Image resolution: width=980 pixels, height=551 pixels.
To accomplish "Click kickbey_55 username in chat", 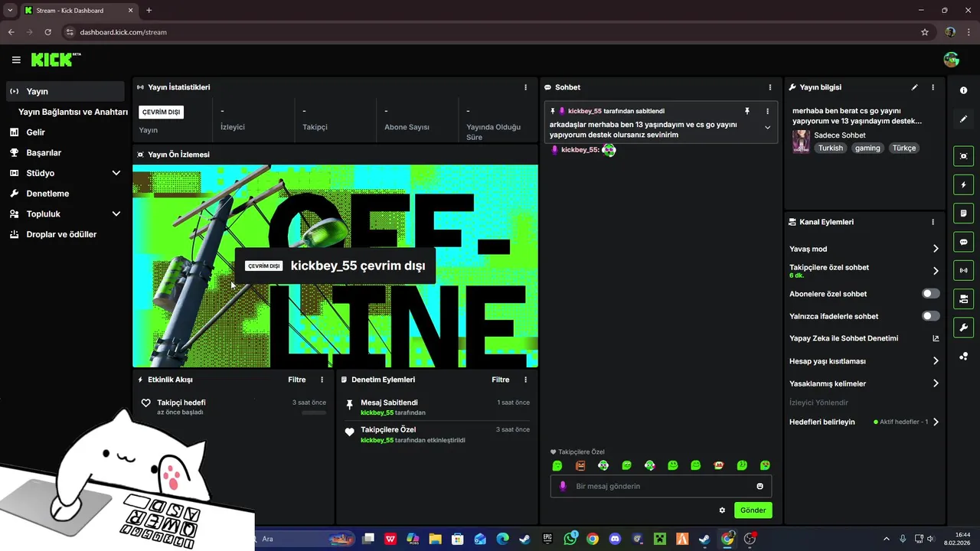I will pos(579,150).
